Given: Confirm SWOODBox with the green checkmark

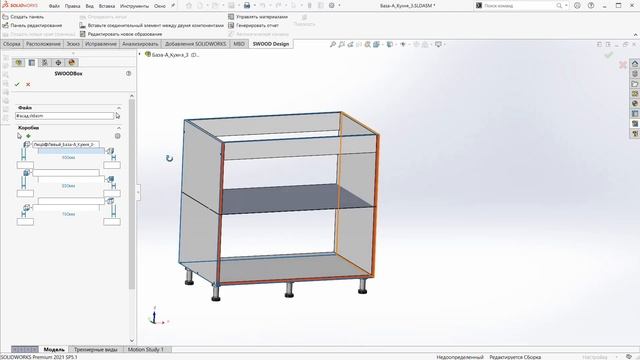Looking at the screenshot, I should (x=17, y=84).
